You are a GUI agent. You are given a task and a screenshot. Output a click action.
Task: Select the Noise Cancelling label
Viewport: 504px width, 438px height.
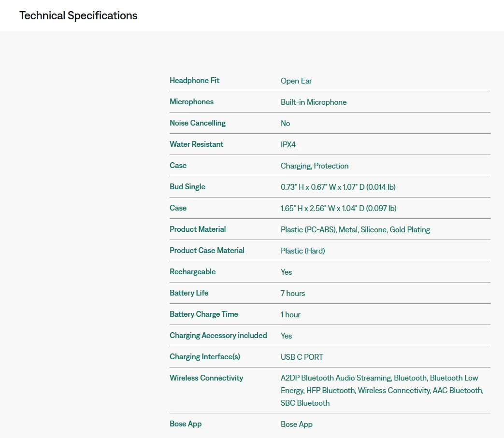pyautogui.click(x=198, y=123)
